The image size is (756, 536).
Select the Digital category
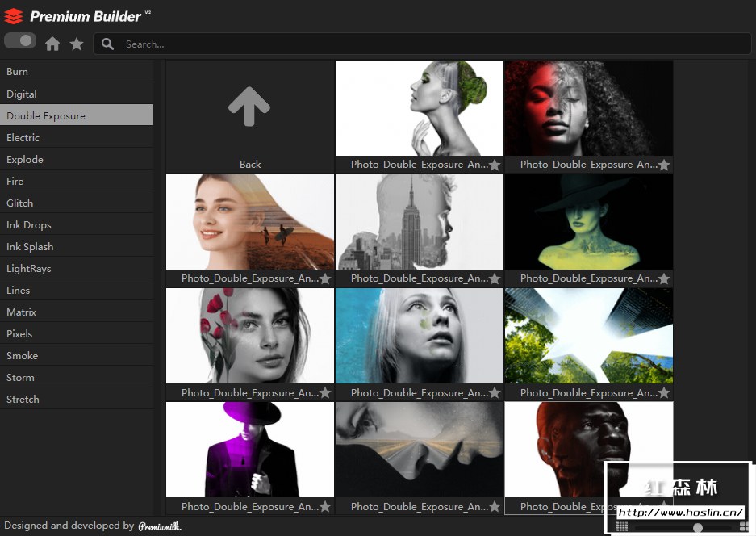point(77,94)
